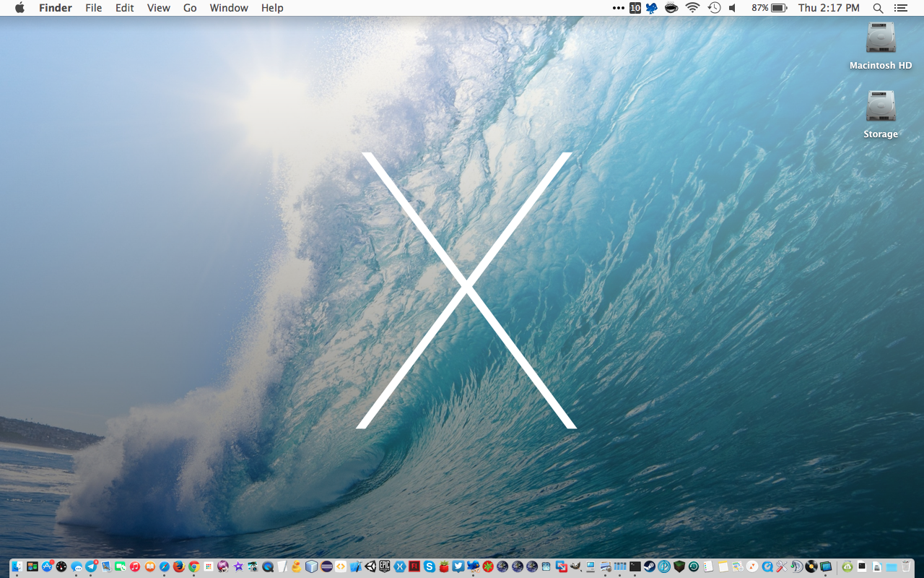Launch Skype from the Dock
The image size is (924, 578).
click(x=430, y=566)
